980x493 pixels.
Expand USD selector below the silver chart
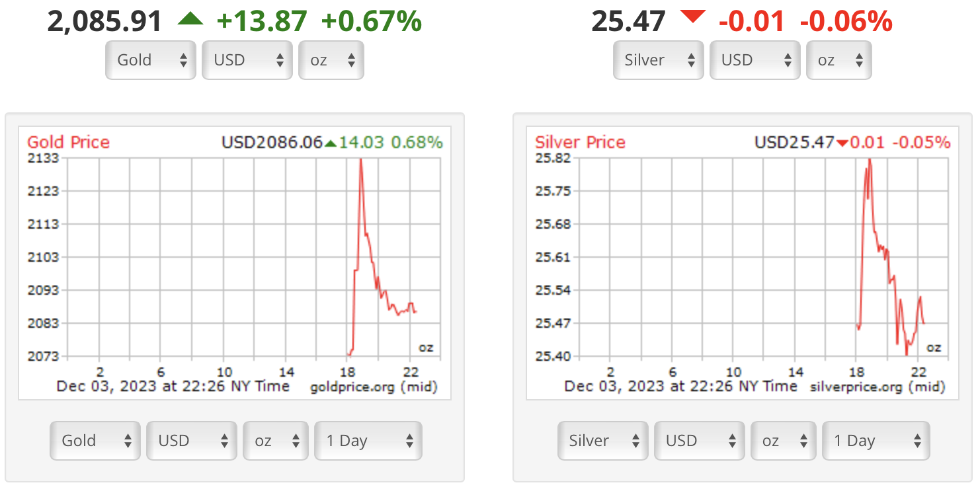click(700, 441)
